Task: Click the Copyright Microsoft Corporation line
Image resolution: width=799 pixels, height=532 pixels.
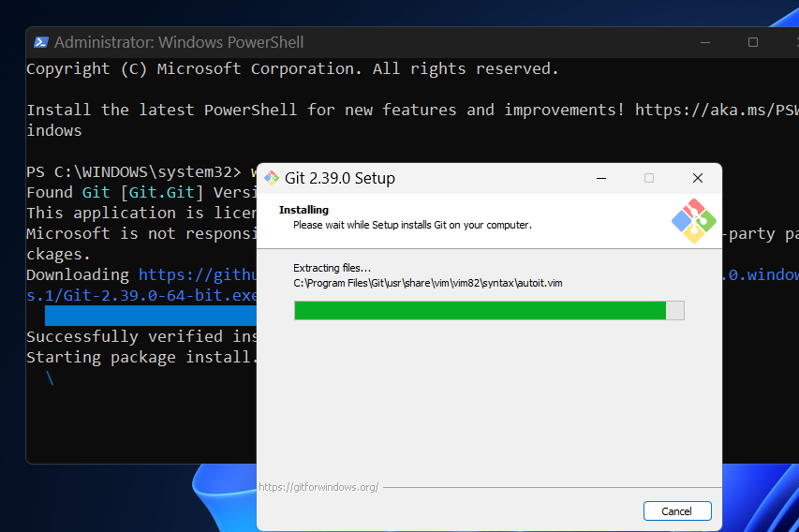Action: (292, 68)
